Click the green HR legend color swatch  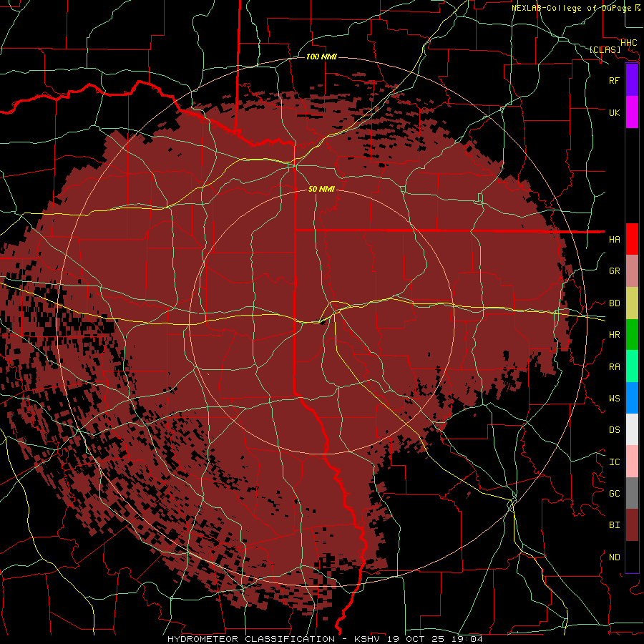(632, 335)
